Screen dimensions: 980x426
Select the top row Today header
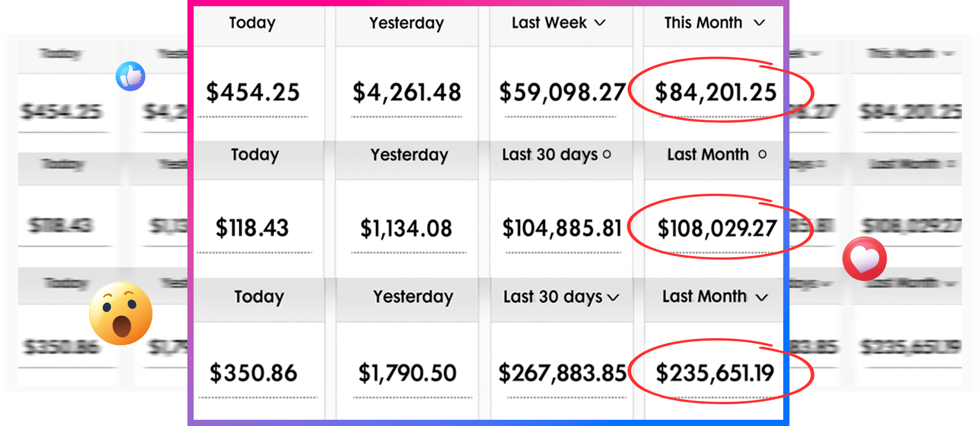click(x=252, y=23)
